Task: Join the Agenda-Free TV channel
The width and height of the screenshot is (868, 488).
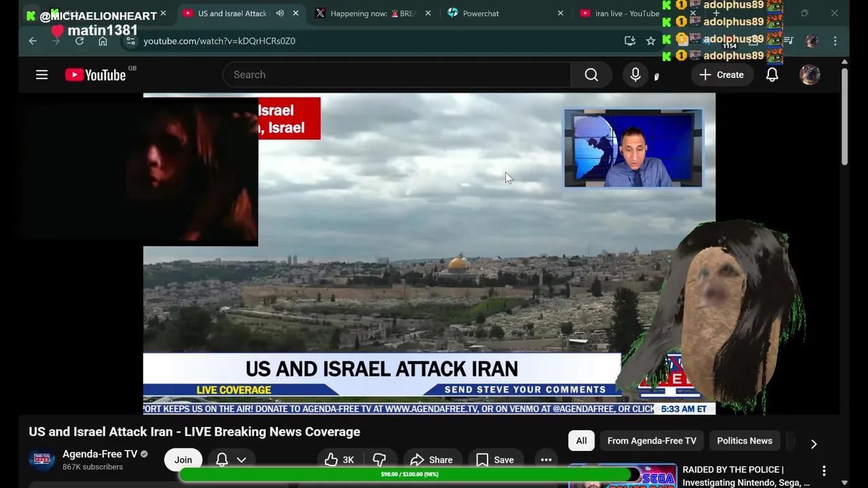Action: (x=183, y=460)
